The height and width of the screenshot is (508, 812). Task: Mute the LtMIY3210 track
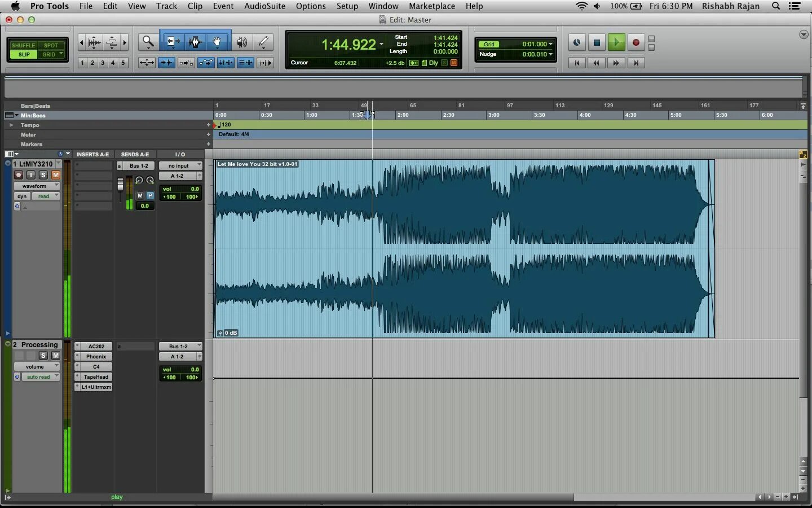pyautogui.click(x=55, y=175)
